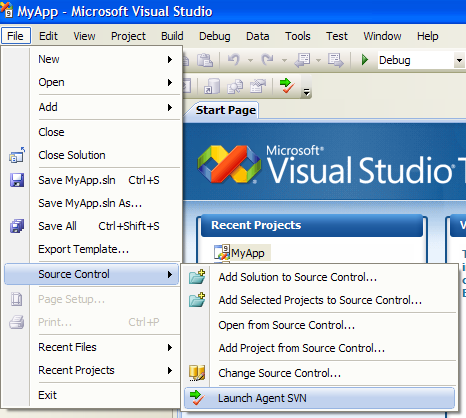Choose Close from the File menu
466x418 pixels.
coord(92,132)
